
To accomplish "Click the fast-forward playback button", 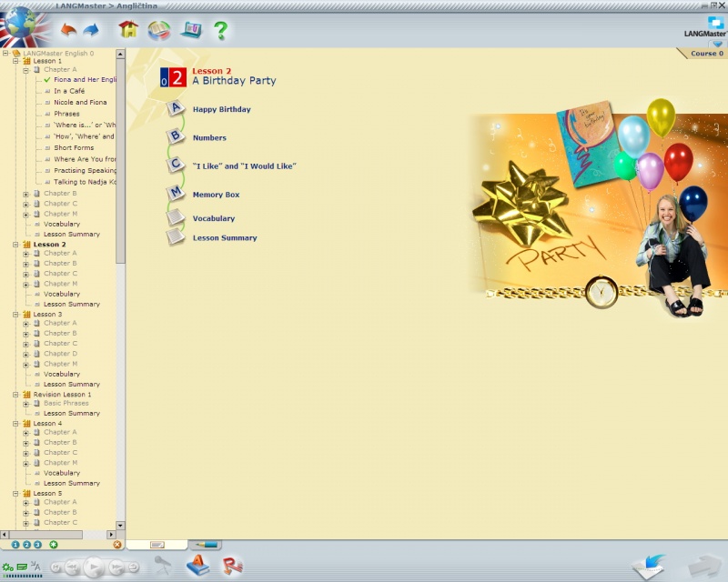I will tap(116, 567).
